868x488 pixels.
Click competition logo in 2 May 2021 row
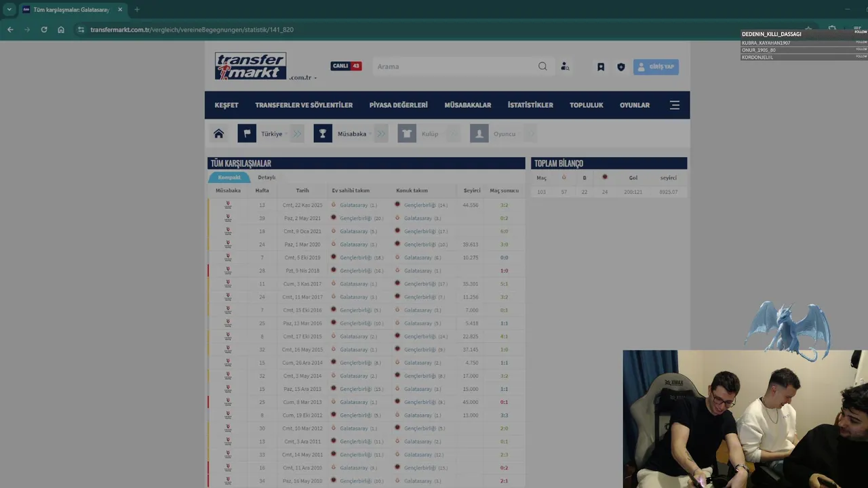coord(228,218)
